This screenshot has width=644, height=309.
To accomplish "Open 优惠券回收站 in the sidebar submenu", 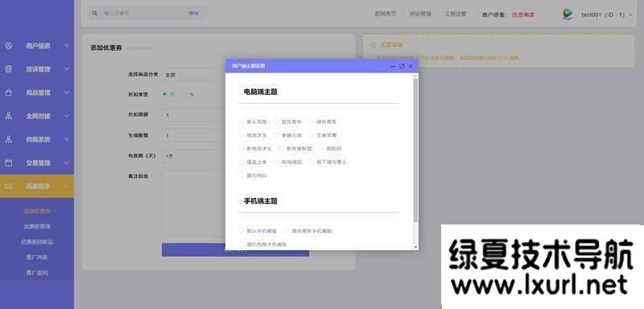I will click(37, 241).
